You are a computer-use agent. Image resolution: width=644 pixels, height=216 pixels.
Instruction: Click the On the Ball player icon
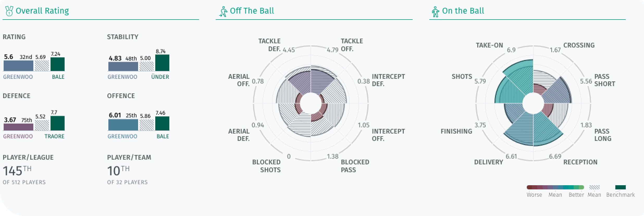point(435,11)
